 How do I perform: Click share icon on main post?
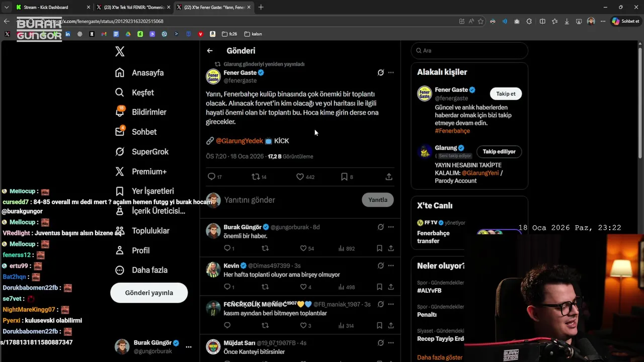[389, 176]
